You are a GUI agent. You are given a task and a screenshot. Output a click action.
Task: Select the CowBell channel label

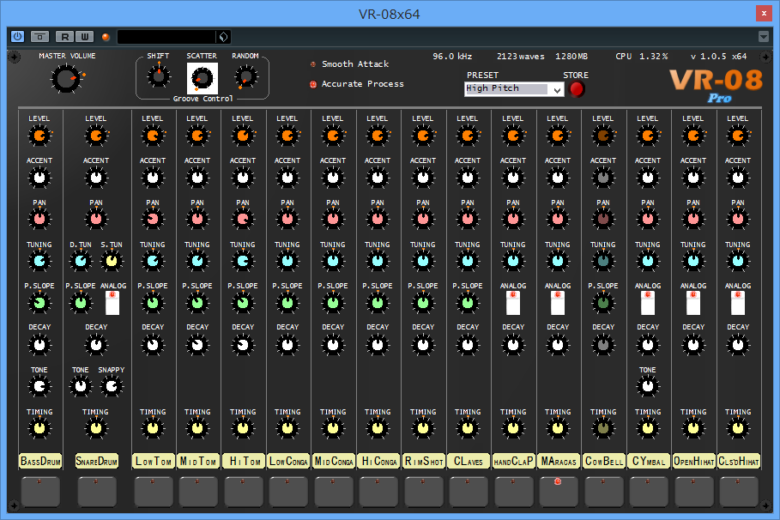(603, 461)
